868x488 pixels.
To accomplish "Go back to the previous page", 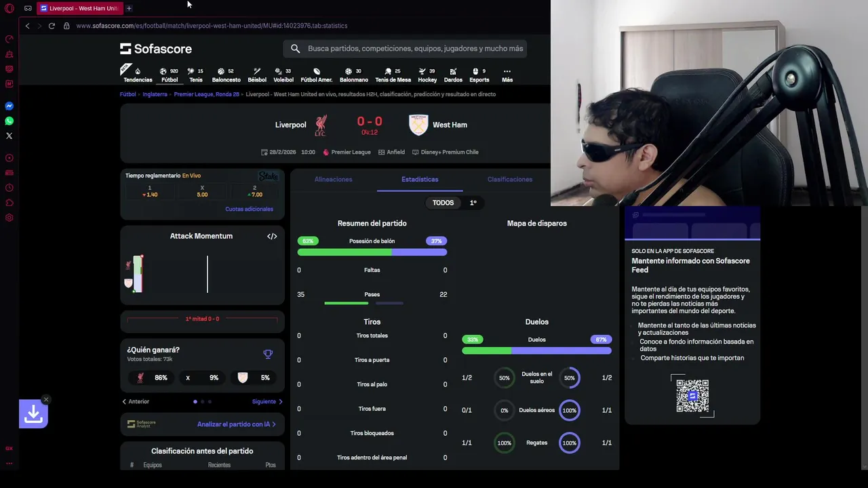I will click(27, 26).
